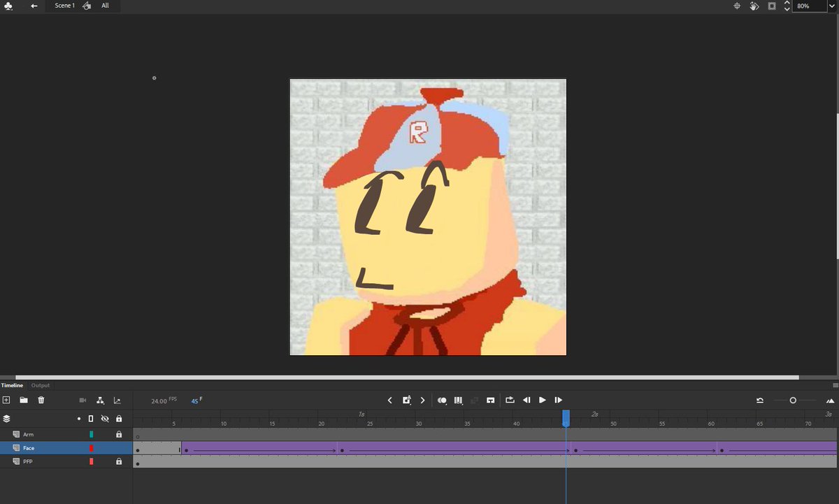The height and width of the screenshot is (504, 839).
Task: Insert keyframe with auto-keyframe button
Action: click(x=406, y=400)
